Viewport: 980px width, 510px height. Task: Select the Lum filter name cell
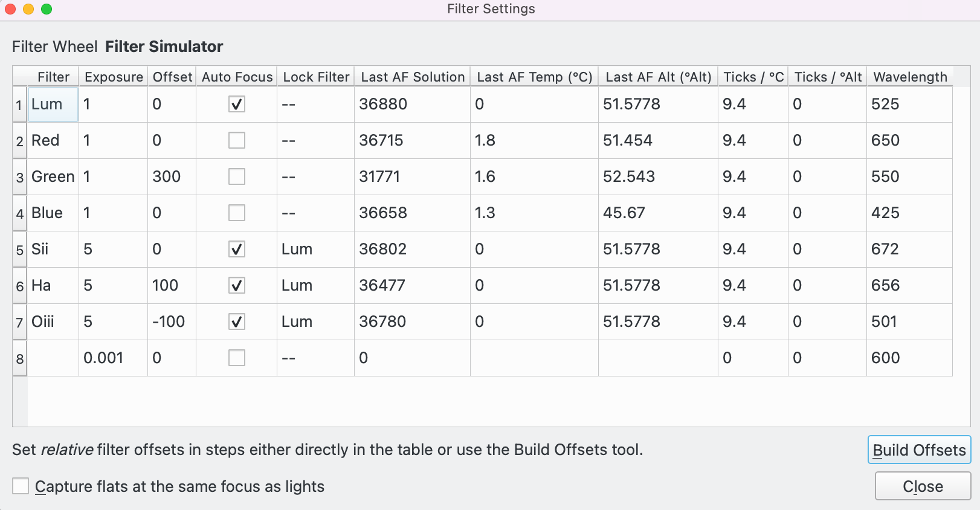tap(53, 105)
